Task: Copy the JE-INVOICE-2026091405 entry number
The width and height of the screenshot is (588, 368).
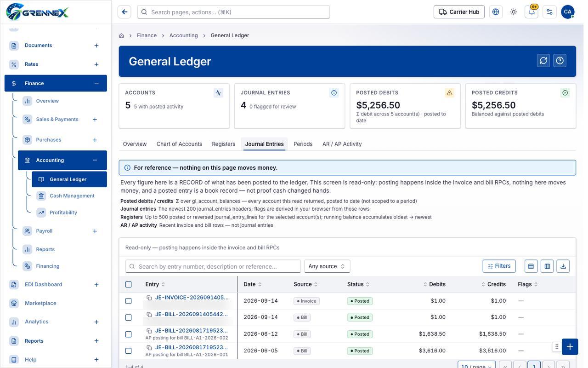Action: click(x=149, y=298)
